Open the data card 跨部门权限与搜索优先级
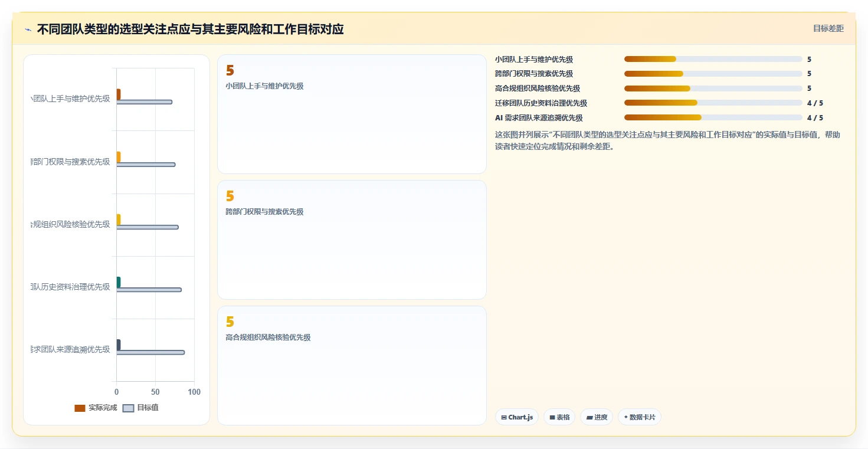 click(x=352, y=240)
